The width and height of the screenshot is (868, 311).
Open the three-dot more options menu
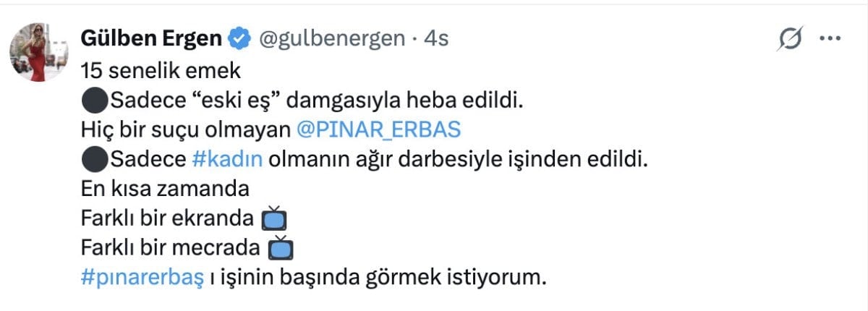tap(829, 39)
